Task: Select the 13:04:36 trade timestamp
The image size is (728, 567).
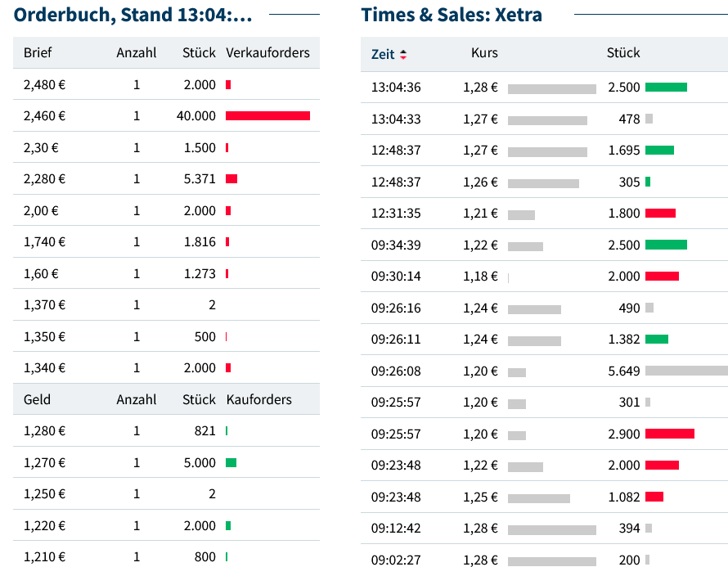Action: [396, 88]
